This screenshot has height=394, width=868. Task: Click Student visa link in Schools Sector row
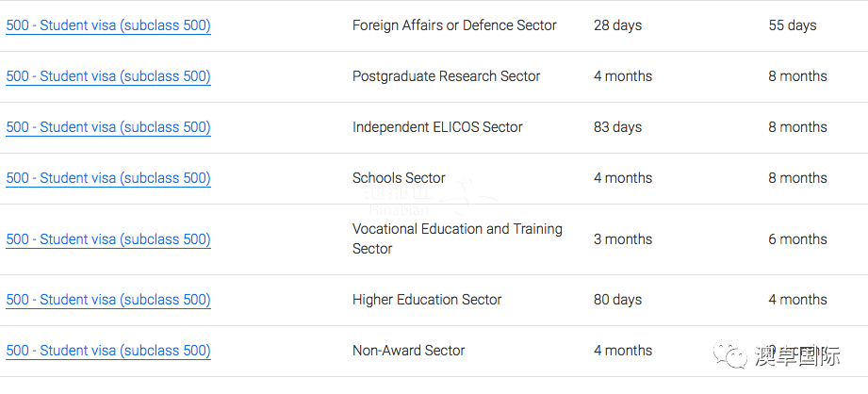pyautogui.click(x=108, y=178)
